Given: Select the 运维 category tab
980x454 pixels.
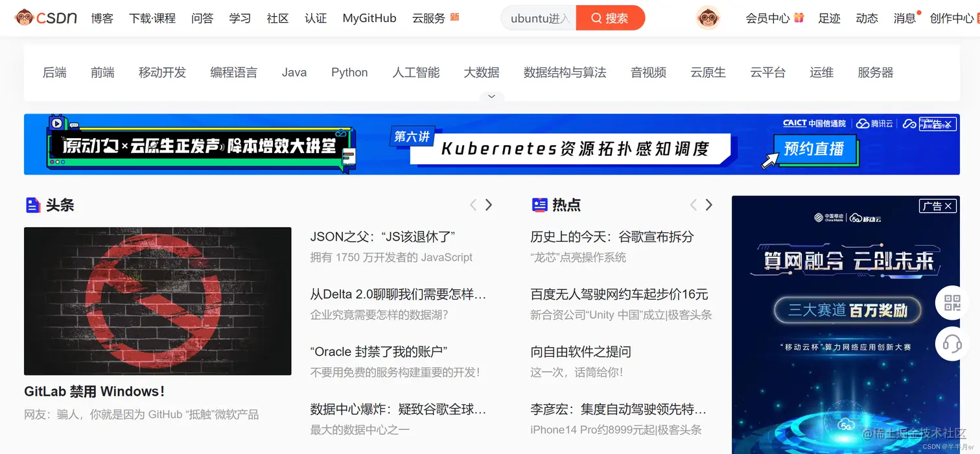Looking at the screenshot, I should coord(822,73).
